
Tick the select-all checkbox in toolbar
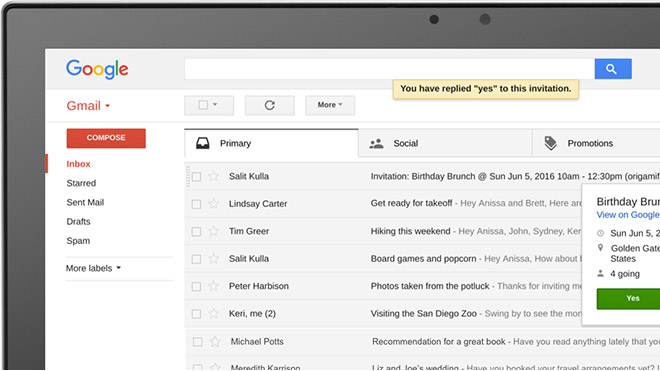click(203, 105)
